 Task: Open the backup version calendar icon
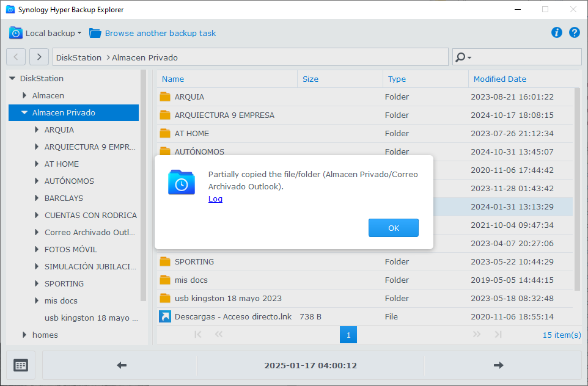(21, 365)
